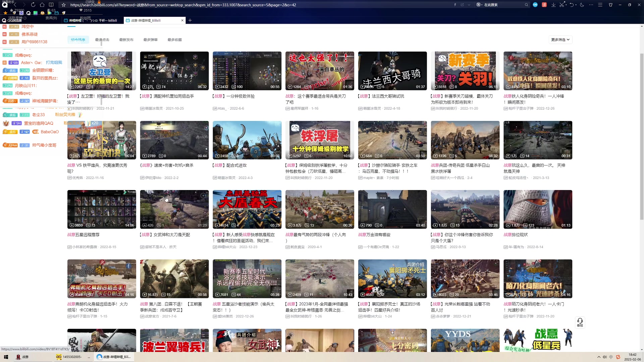Open the three-dot more tools menu

(x=591, y=5)
